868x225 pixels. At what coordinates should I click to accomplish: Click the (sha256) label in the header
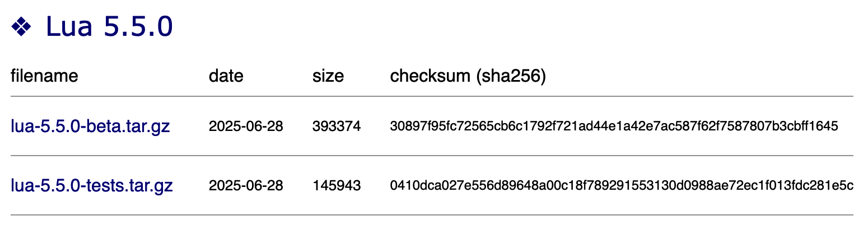(x=510, y=76)
